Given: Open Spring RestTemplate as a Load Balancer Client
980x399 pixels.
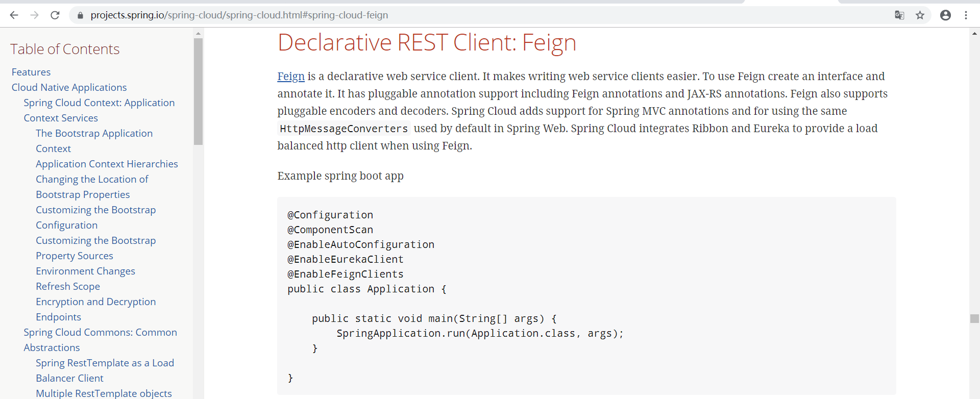Looking at the screenshot, I should coord(105,370).
